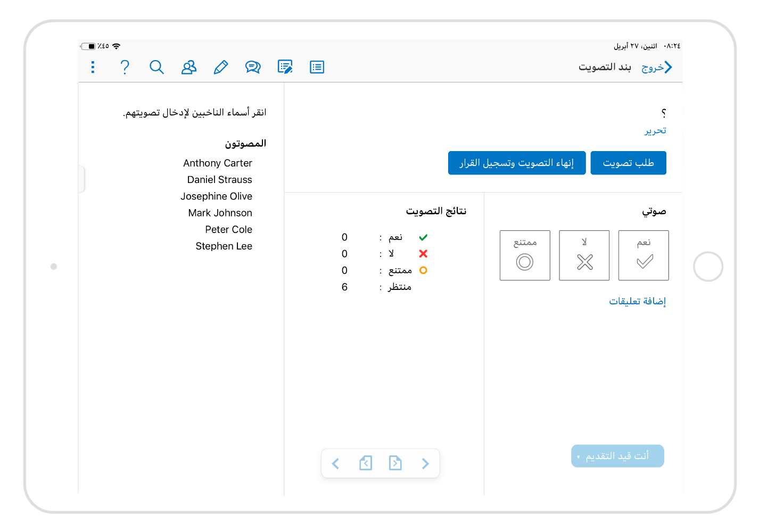Go to next document page icon
759x532 pixels.
click(395, 463)
